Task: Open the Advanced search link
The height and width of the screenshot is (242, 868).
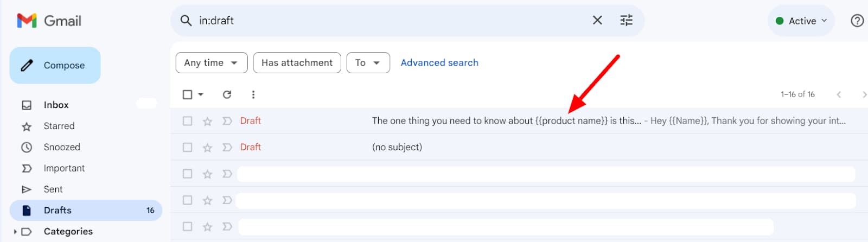Action: (x=439, y=62)
